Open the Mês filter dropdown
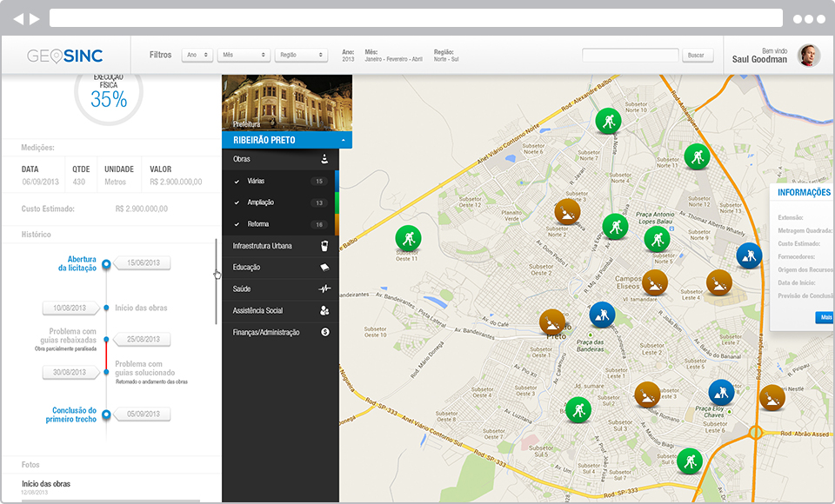835x504 pixels. click(x=244, y=55)
